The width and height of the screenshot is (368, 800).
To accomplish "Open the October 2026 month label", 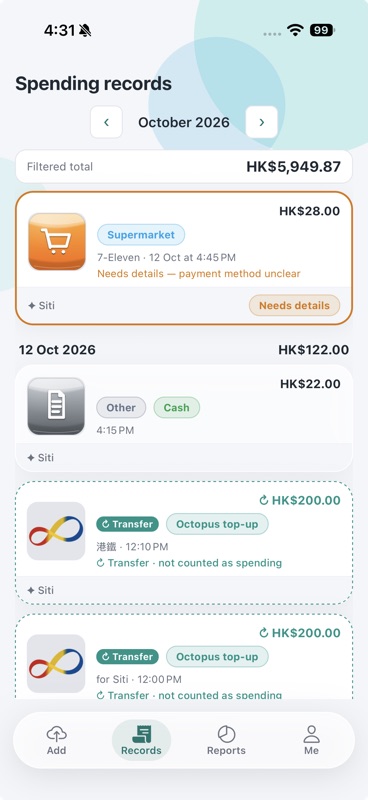I will [x=184, y=122].
